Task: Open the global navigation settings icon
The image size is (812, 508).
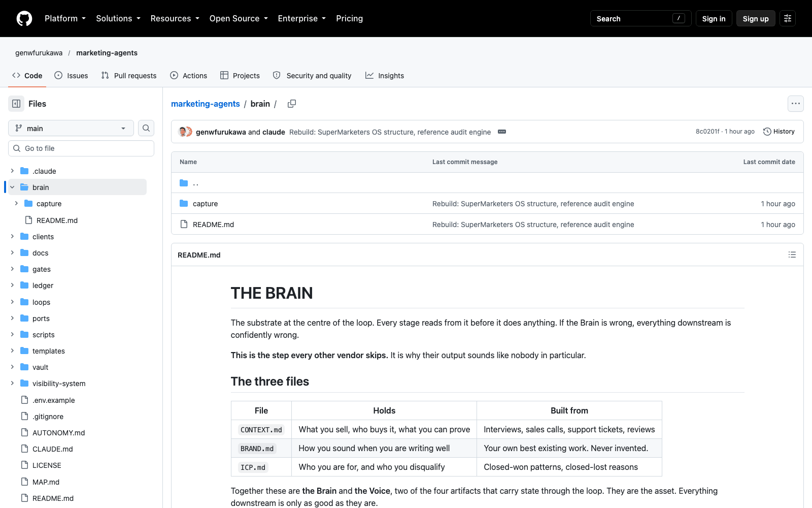Action: [788, 18]
